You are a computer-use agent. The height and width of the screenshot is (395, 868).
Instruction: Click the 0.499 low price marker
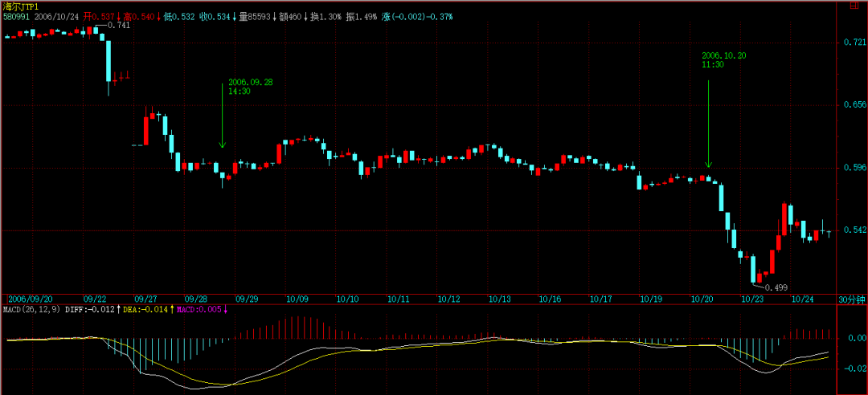pyautogui.click(x=776, y=287)
